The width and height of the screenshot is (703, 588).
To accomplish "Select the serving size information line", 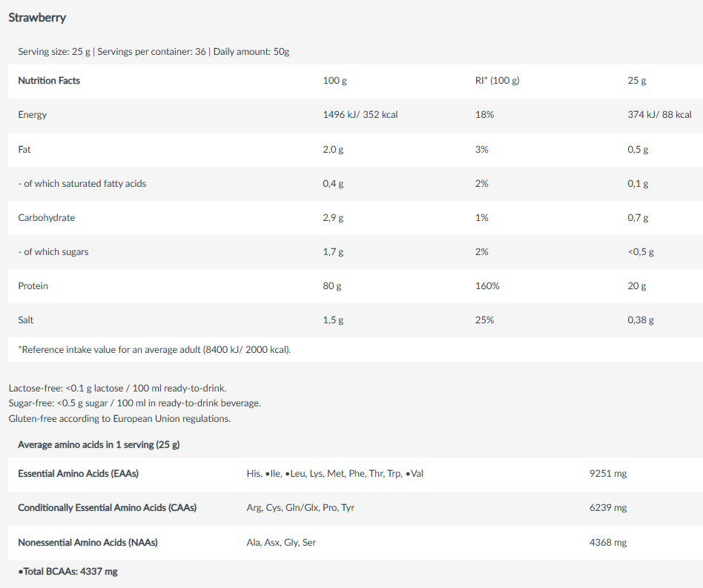I will [154, 52].
